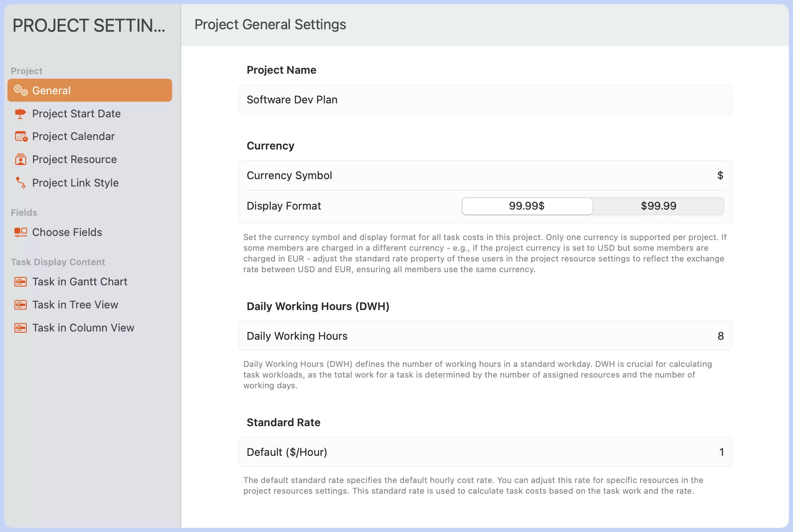Change the Currency Symbol value
The image size is (793, 532).
pos(720,175)
